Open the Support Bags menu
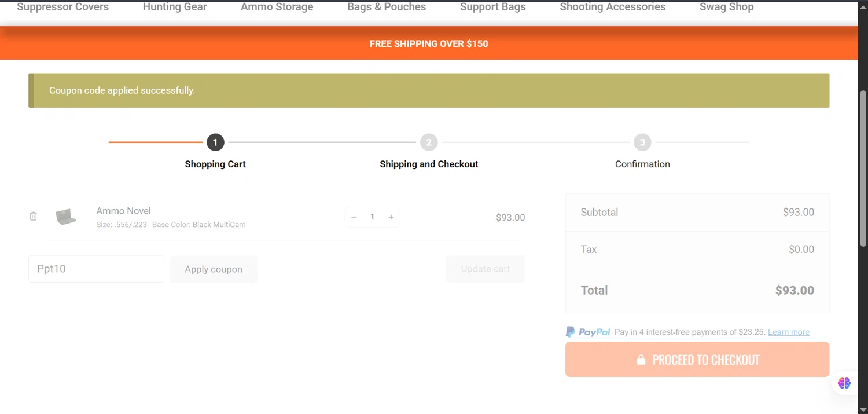This screenshot has height=414, width=868. (493, 7)
